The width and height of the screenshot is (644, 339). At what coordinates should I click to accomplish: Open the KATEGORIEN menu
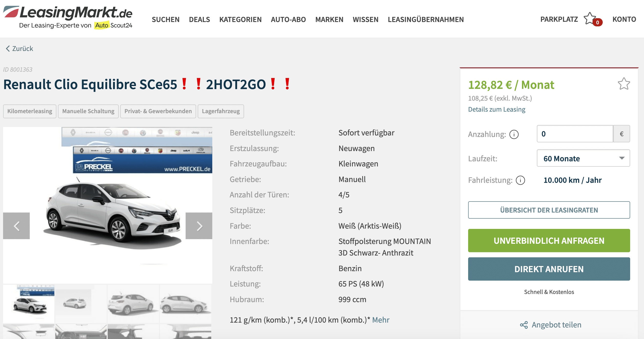click(240, 19)
